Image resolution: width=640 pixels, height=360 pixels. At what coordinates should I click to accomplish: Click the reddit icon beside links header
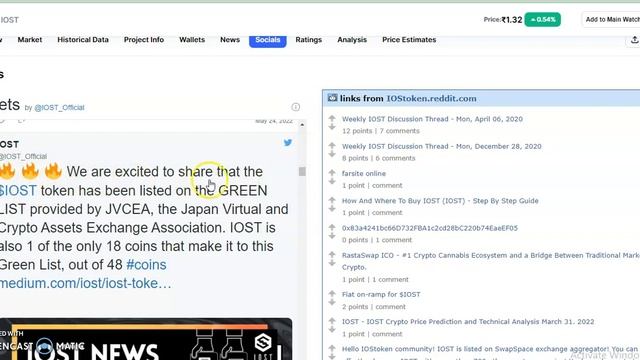click(x=332, y=98)
